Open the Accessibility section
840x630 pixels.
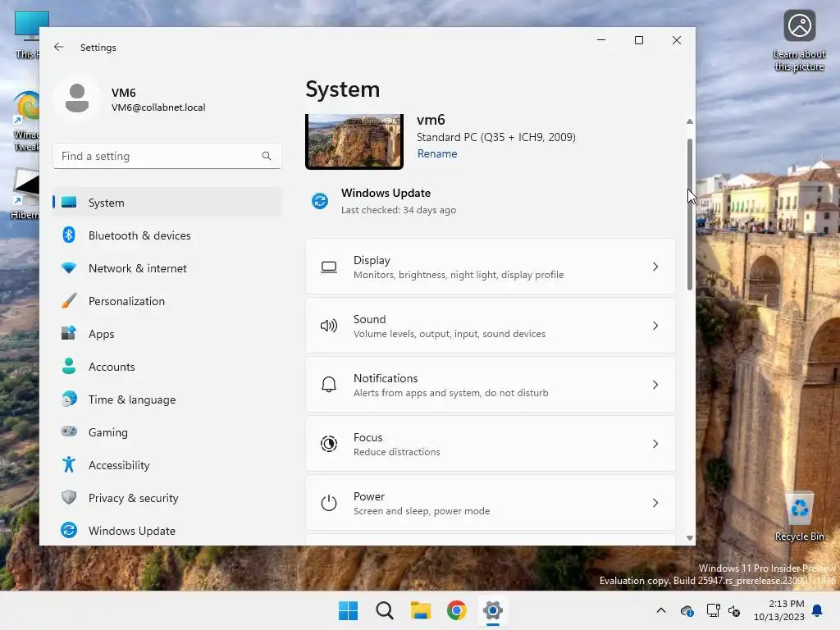(167, 465)
